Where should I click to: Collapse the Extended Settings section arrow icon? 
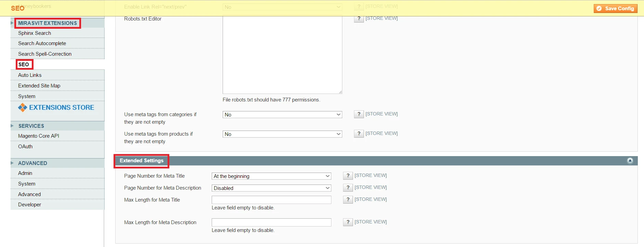click(x=630, y=161)
